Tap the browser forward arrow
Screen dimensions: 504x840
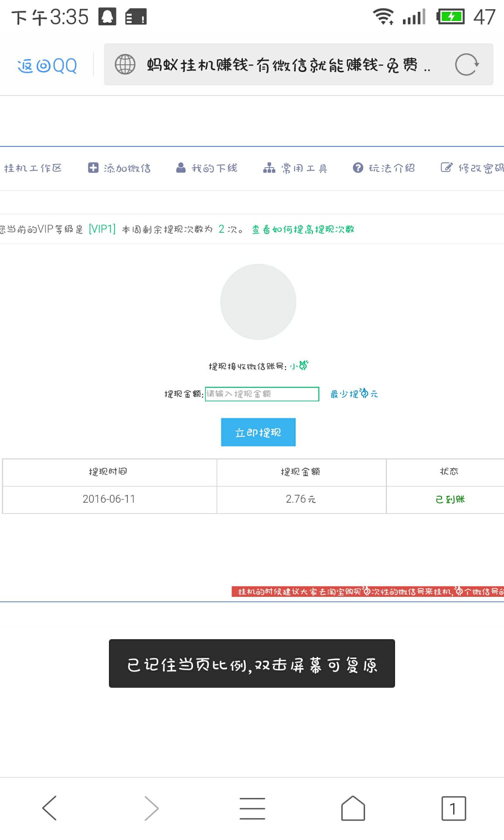[151, 808]
